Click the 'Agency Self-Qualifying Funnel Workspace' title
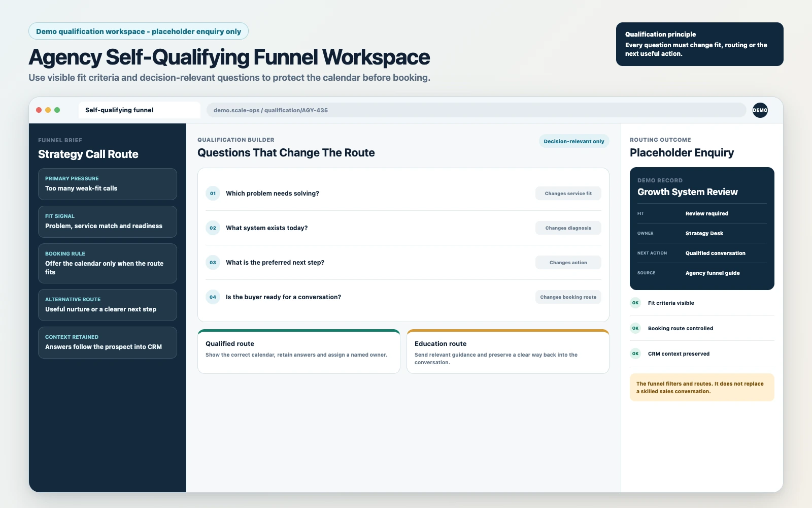This screenshot has height=508, width=812. 229,57
